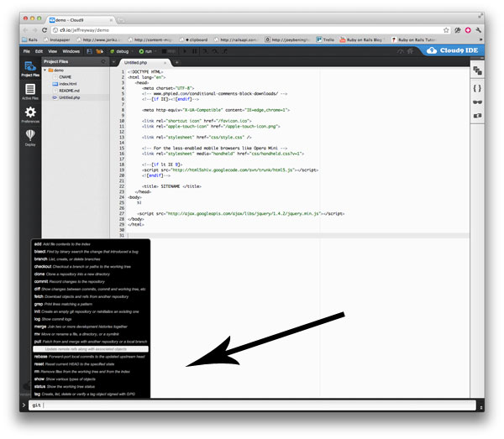Choose the git merge suggestion

[91, 327]
